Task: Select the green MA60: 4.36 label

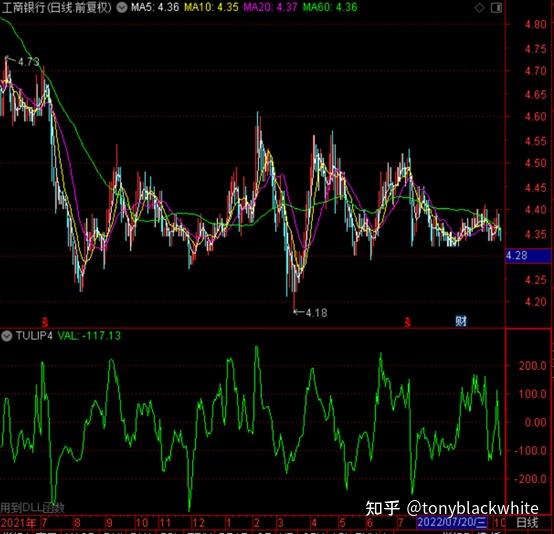Action: [330, 7]
